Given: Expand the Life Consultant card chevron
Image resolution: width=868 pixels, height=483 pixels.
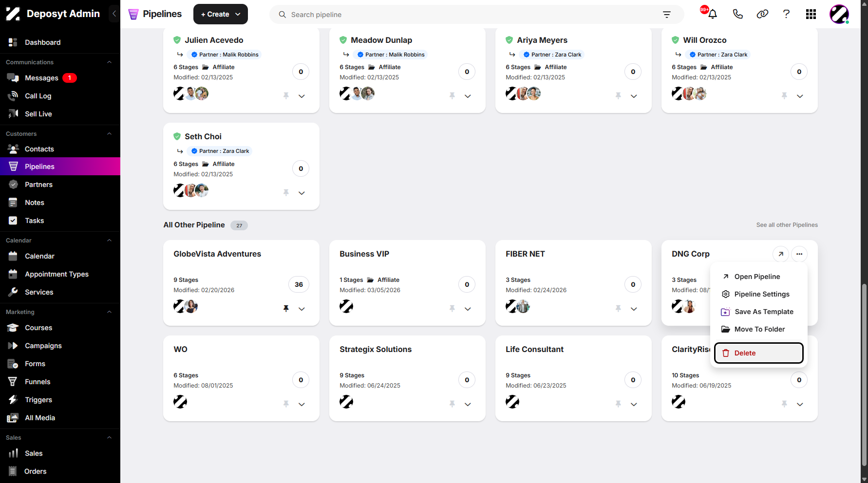Looking at the screenshot, I should tap(634, 404).
